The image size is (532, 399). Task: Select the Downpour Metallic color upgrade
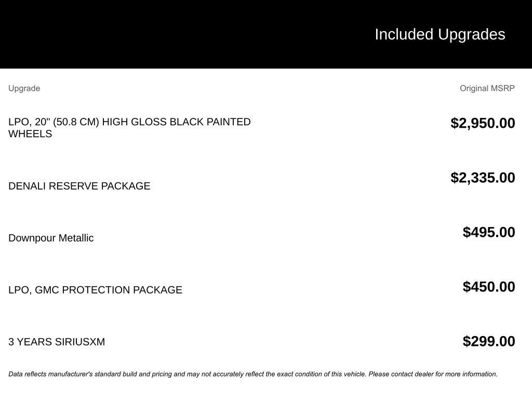pyautogui.click(x=51, y=238)
